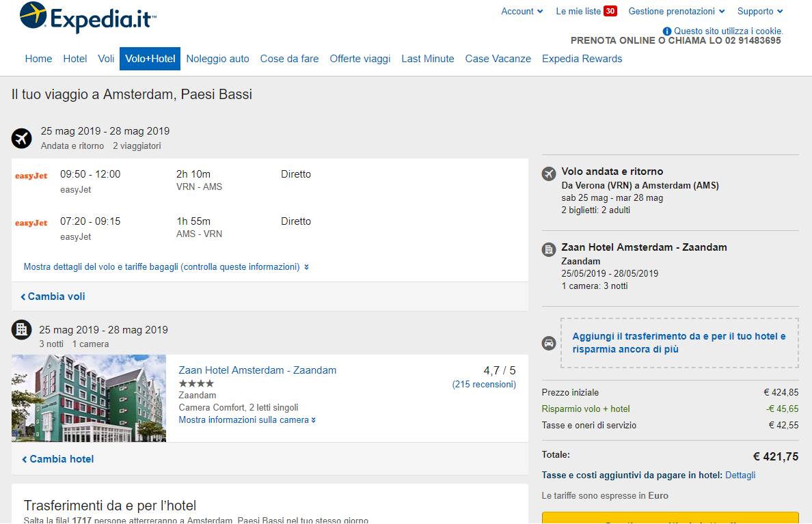This screenshot has height=524, width=812.
Task: Click Cambia voli link
Action: point(53,297)
